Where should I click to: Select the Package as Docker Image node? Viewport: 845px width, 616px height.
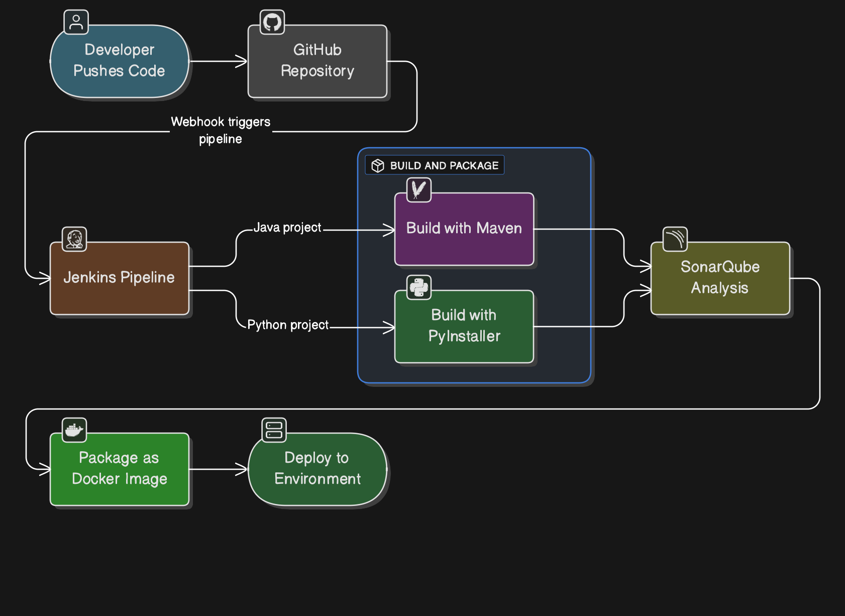pos(120,469)
